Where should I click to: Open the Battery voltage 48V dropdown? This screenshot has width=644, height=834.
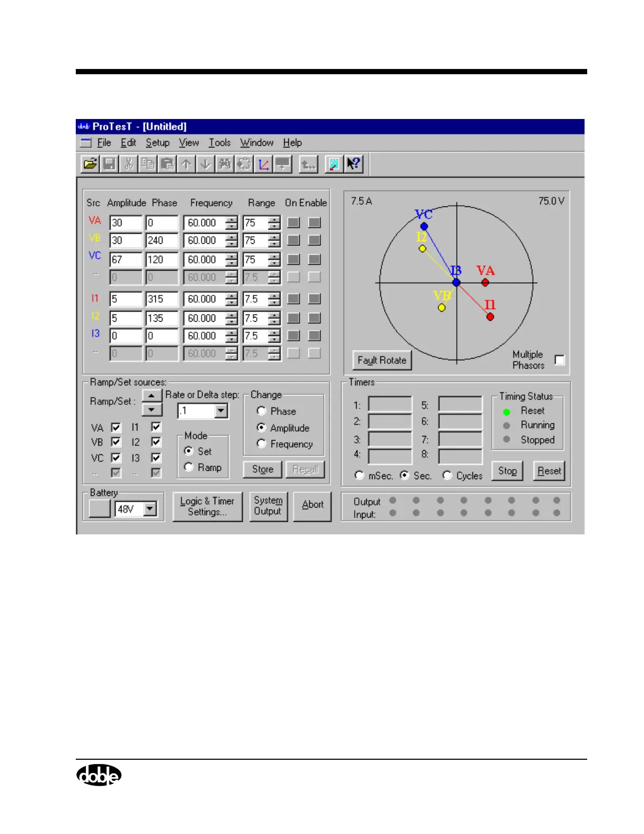coord(150,509)
